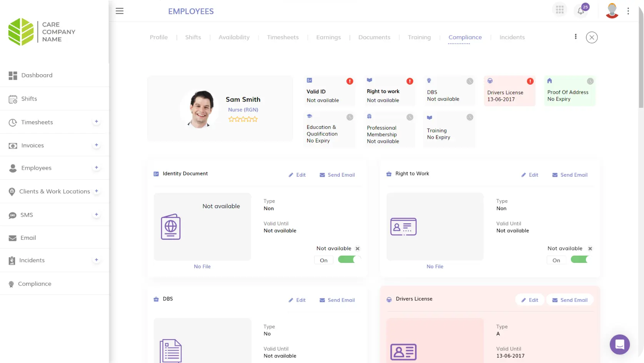Click the Dashboard sidebar icon
Image resolution: width=644 pixels, height=363 pixels.
(x=13, y=75)
